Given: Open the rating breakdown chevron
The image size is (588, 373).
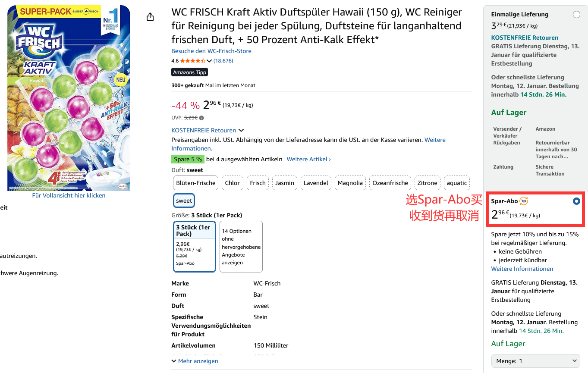Looking at the screenshot, I should 209,61.
